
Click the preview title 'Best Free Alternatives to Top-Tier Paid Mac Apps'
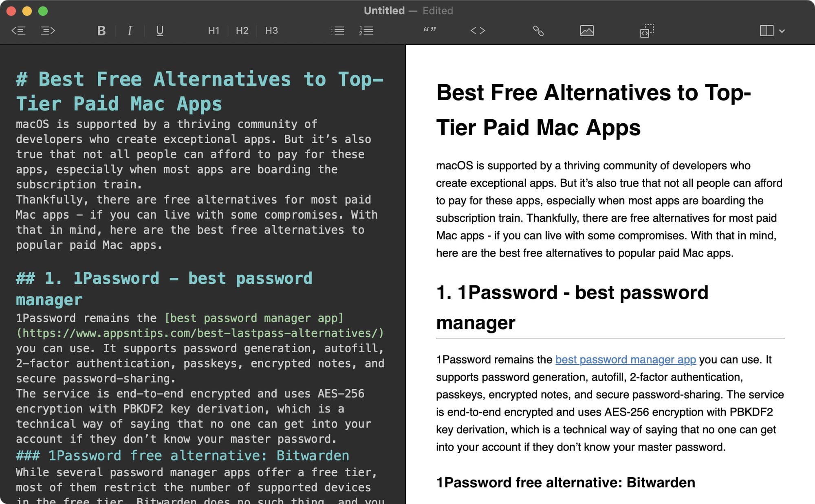click(x=593, y=110)
